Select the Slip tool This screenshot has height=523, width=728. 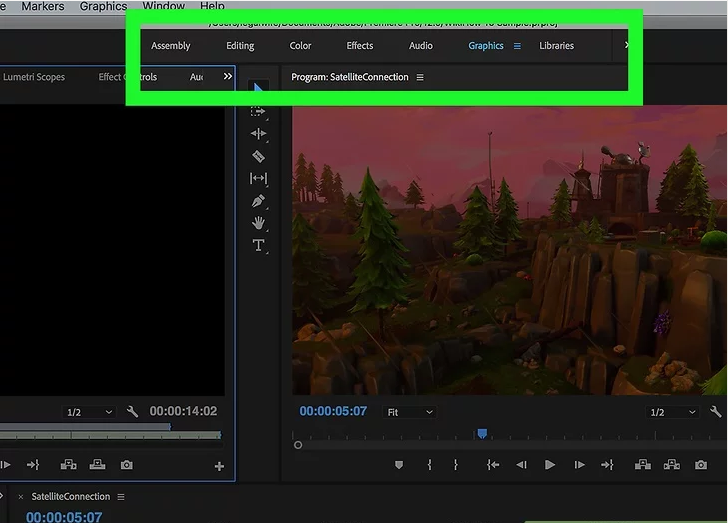tap(258, 178)
